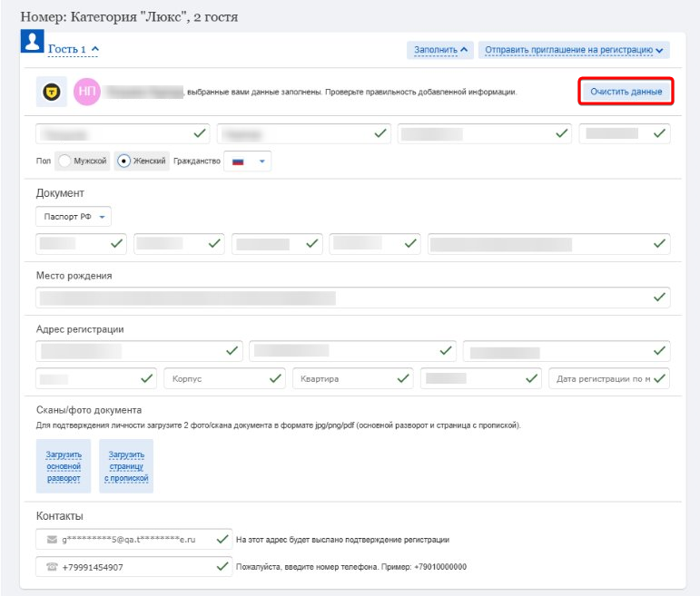
Task: Click the green checkmark in birthplace field
Action: [x=659, y=297]
